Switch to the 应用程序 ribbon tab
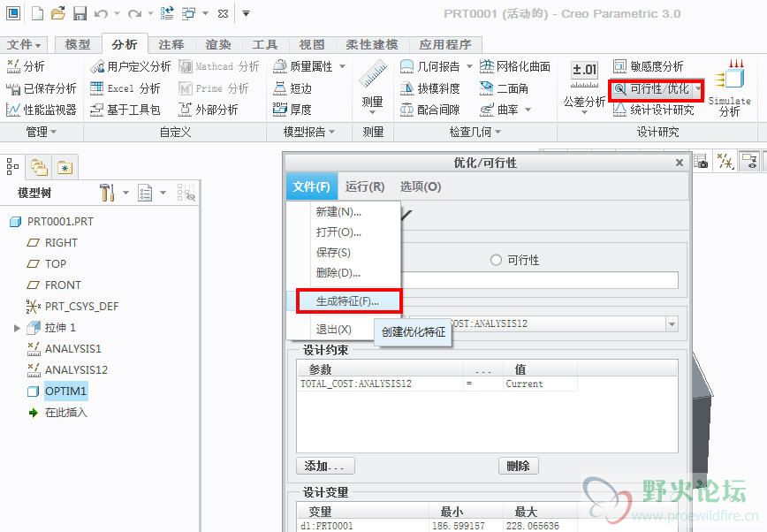 pyautogui.click(x=445, y=44)
